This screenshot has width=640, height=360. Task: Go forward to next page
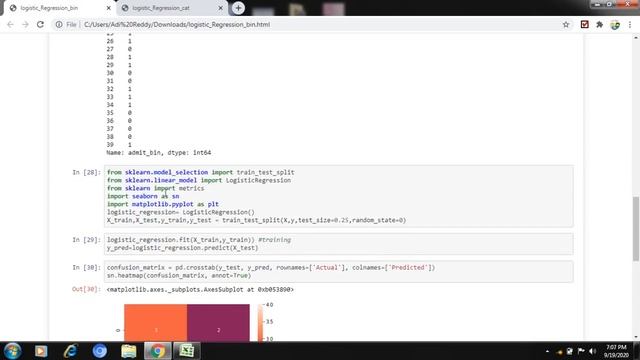tap(25, 24)
